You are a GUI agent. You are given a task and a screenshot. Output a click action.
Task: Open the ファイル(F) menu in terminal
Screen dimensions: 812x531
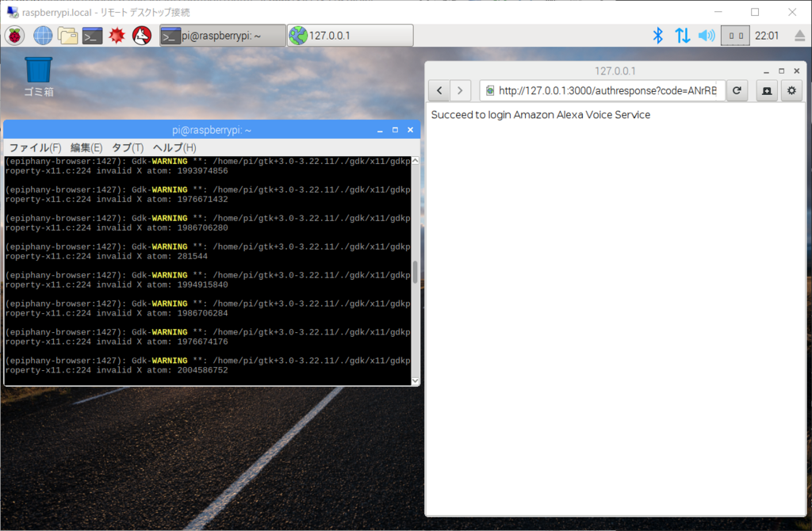[x=35, y=148]
